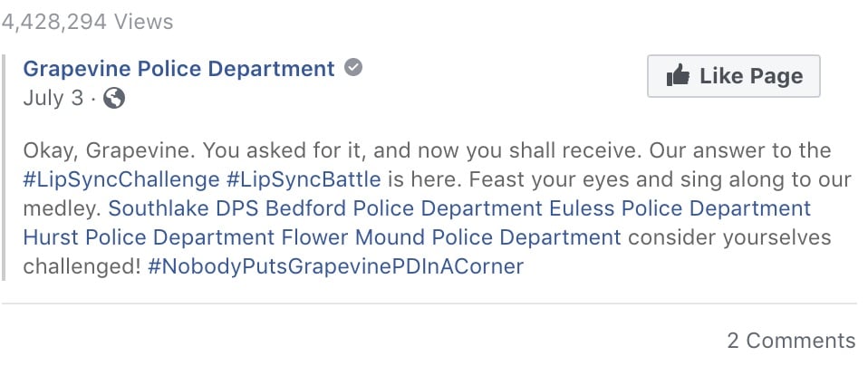Click the globe public-audience icon beside July 3

point(114,98)
